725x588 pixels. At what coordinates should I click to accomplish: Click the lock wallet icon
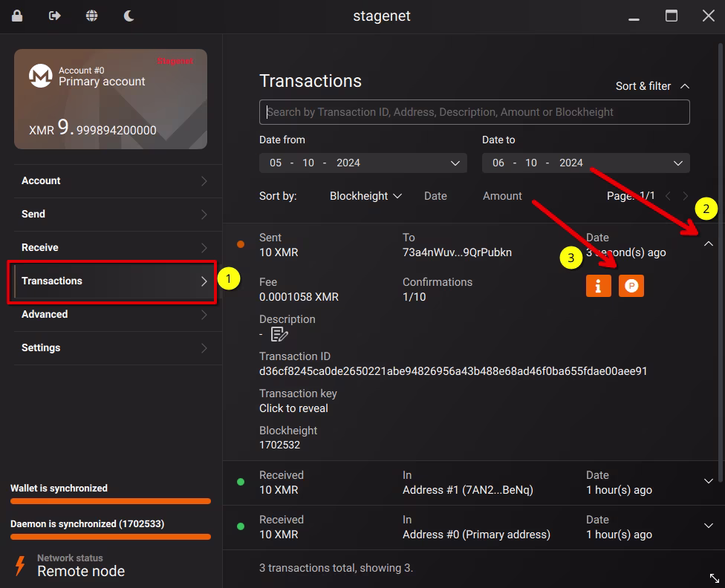point(17,16)
